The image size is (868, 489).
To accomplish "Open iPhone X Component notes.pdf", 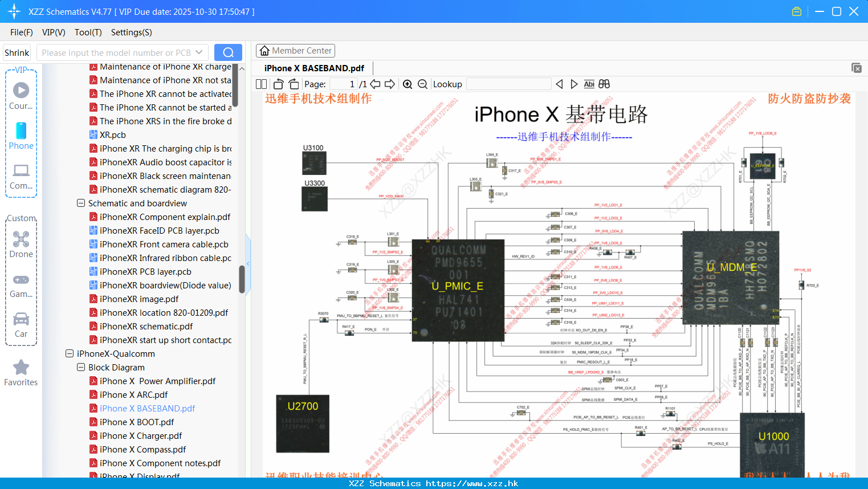I will [x=160, y=463].
